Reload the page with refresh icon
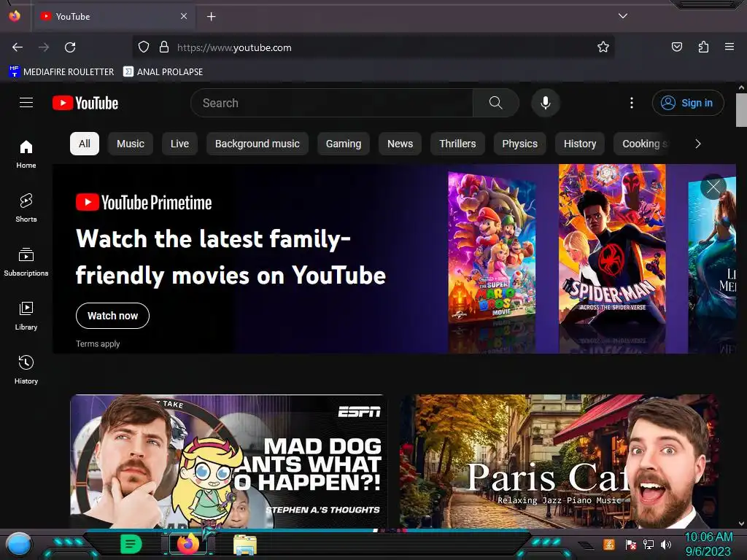 pos(70,47)
